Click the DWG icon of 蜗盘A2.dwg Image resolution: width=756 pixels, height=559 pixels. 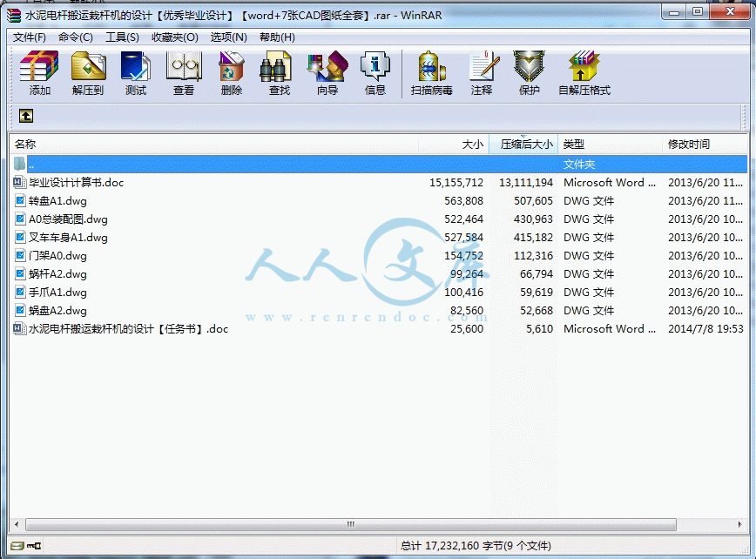pyautogui.click(x=20, y=310)
